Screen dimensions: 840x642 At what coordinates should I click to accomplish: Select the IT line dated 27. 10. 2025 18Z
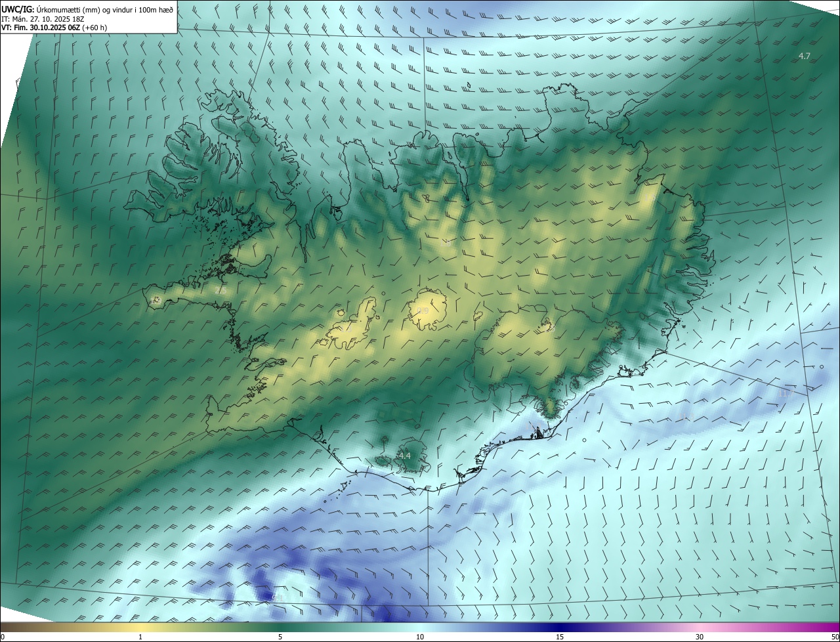pos(44,19)
